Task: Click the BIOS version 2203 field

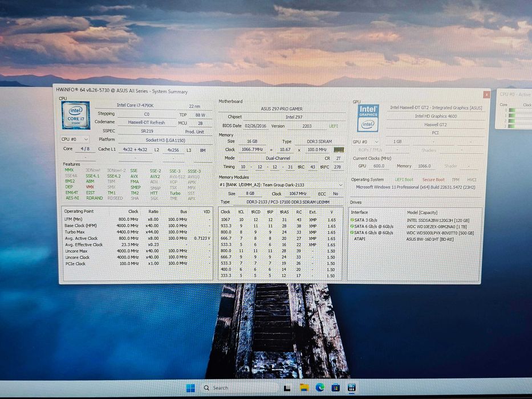Action: pyautogui.click(x=307, y=126)
